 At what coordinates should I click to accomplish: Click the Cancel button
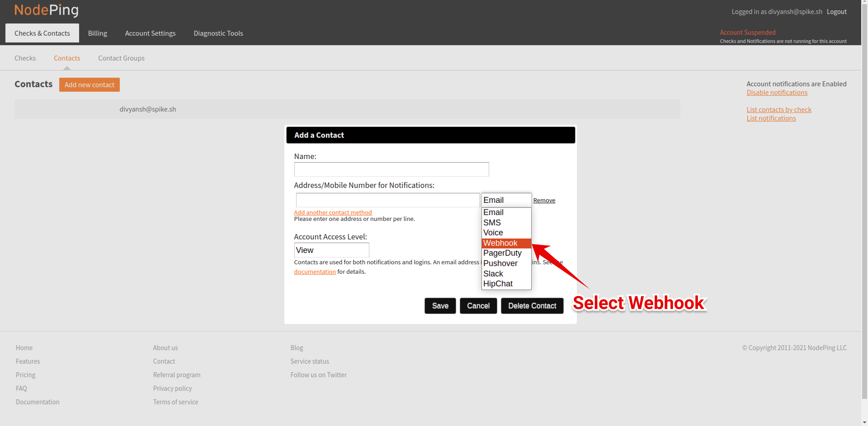click(x=478, y=306)
